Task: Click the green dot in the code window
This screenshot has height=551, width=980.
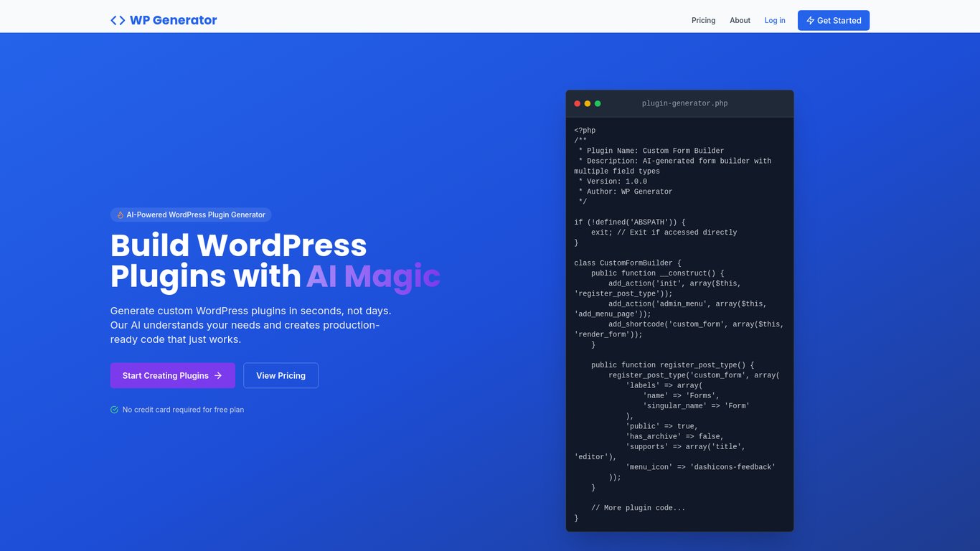Action: pos(598,103)
